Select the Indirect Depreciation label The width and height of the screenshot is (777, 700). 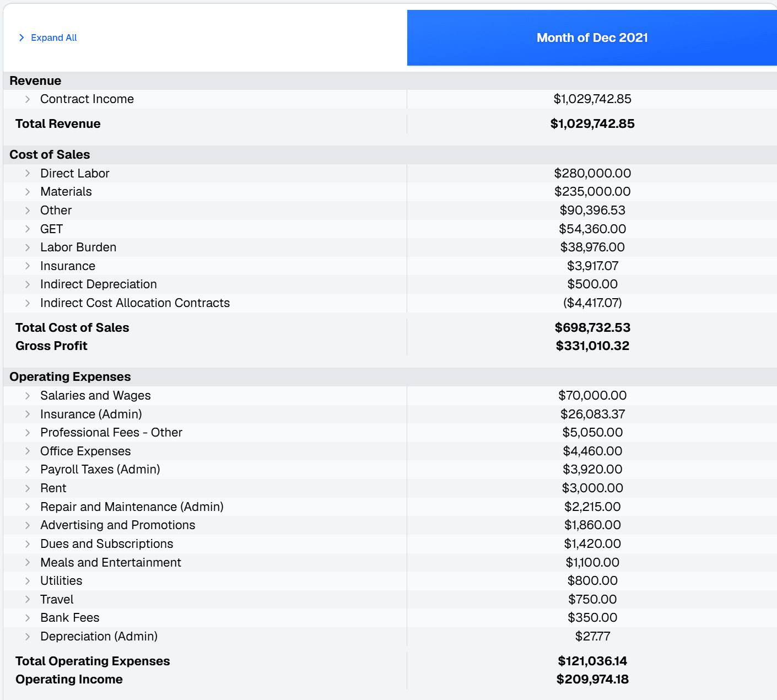point(99,284)
